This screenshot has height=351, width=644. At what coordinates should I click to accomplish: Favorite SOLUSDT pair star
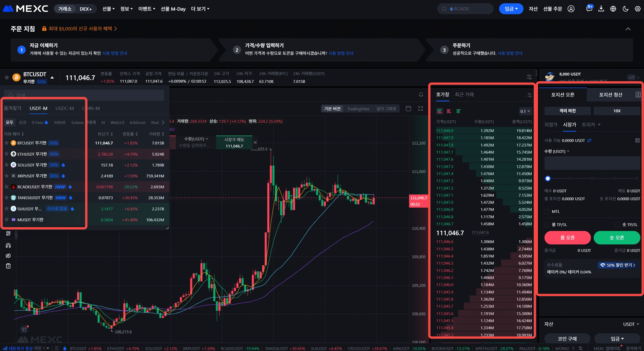tap(7, 165)
